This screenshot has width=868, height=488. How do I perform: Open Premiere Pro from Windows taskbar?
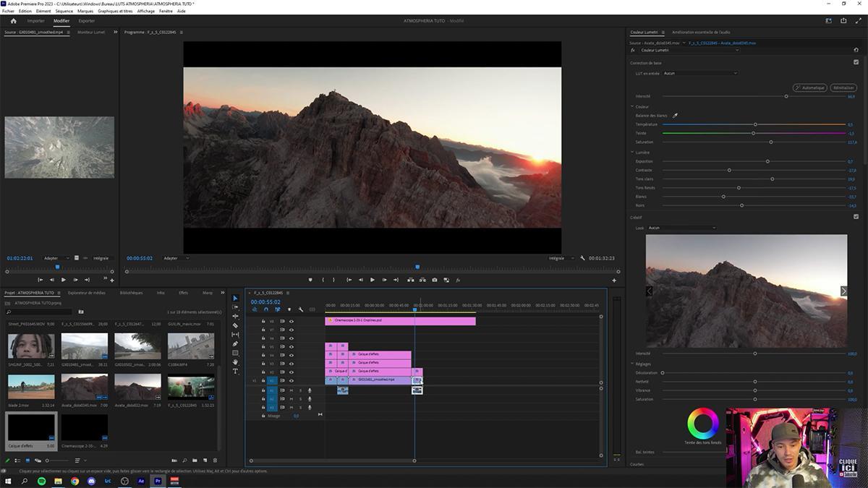[158, 481]
